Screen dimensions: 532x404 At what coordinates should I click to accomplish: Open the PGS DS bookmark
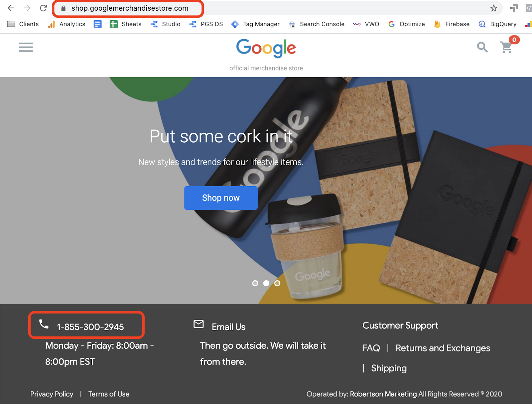[x=206, y=24]
